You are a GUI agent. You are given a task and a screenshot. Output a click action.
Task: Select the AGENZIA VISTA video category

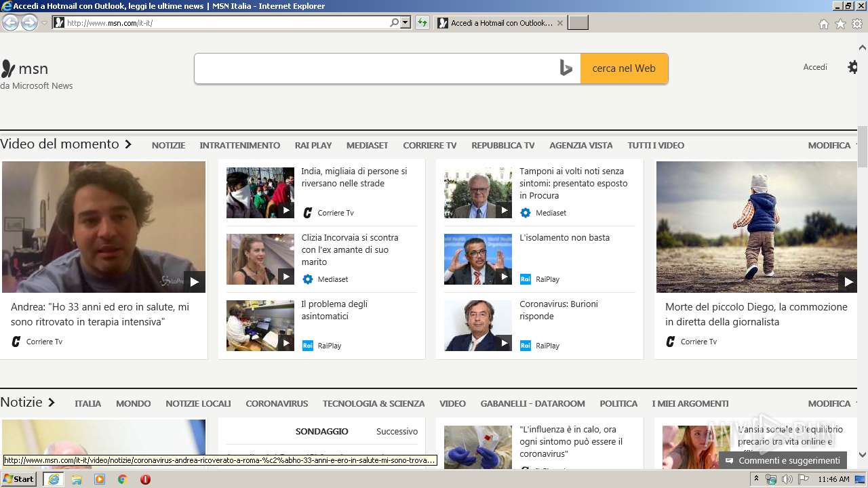(x=581, y=145)
